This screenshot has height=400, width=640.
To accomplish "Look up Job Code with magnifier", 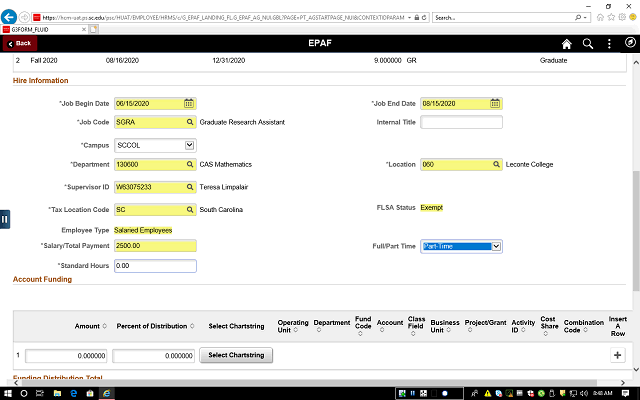I will [190, 122].
